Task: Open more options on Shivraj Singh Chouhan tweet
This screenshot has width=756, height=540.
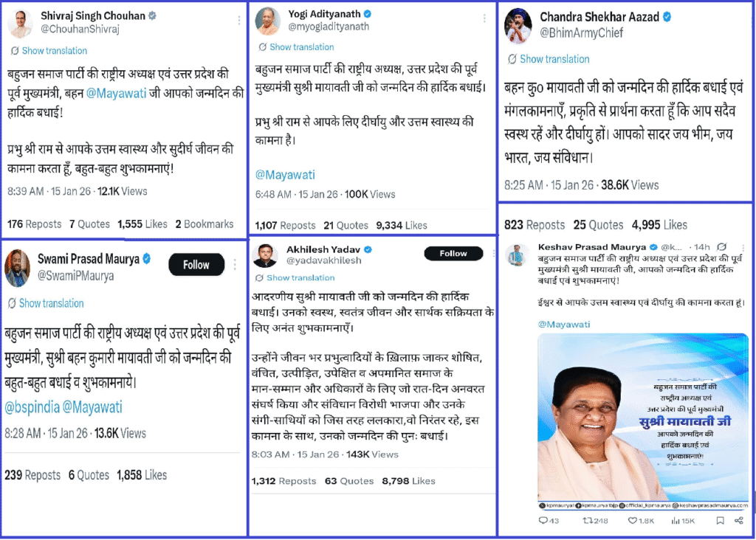Action: (238, 20)
